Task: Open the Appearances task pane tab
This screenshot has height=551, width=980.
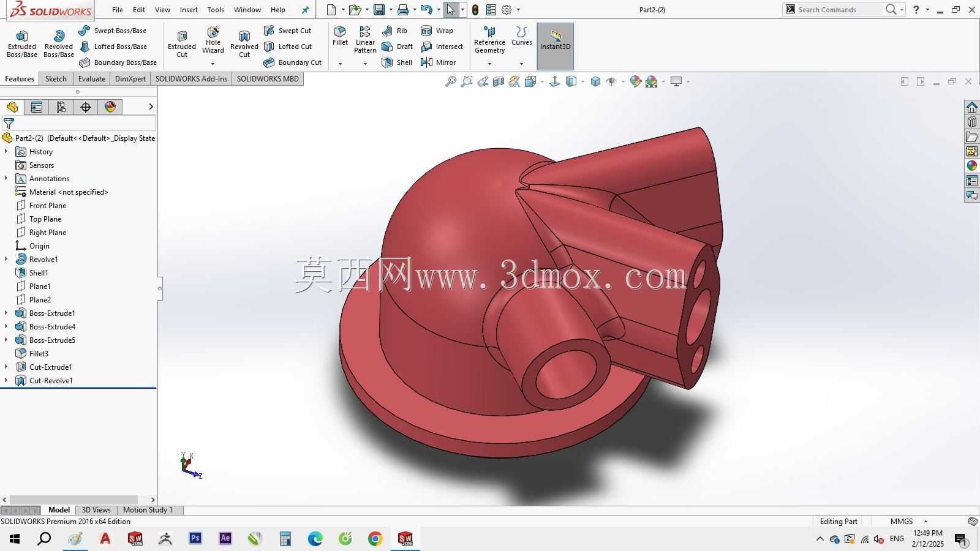Action: 972,166
